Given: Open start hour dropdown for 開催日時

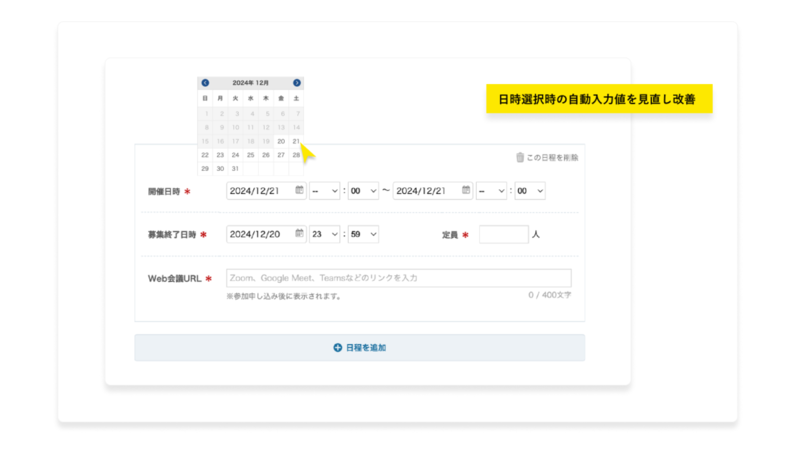Looking at the screenshot, I should click(324, 191).
